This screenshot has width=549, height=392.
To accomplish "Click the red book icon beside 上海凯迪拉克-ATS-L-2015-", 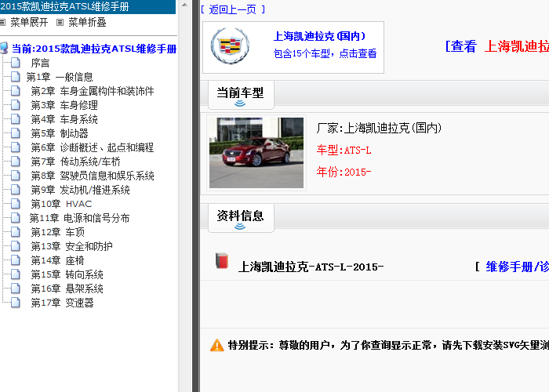I will point(222,261).
